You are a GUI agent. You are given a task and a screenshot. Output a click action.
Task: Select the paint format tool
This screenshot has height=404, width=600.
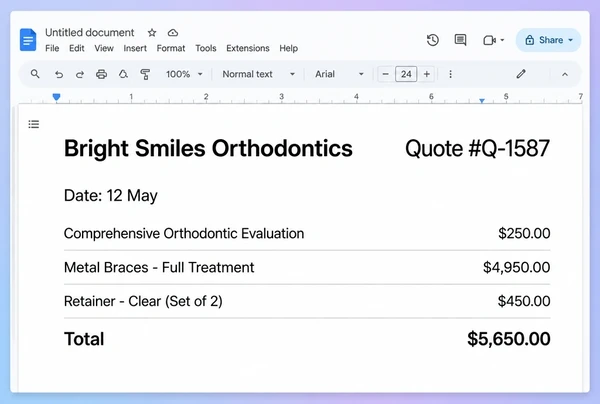click(145, 74)
